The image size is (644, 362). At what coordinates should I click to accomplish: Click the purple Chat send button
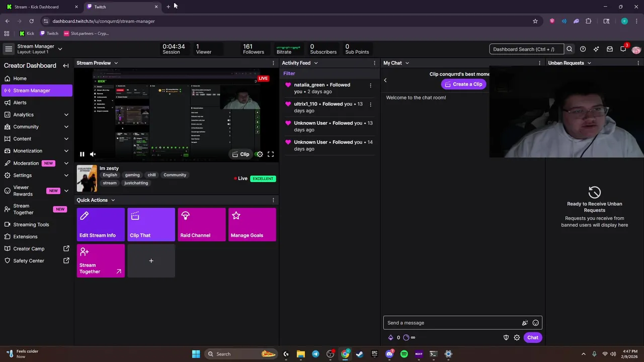pos(532,338)
